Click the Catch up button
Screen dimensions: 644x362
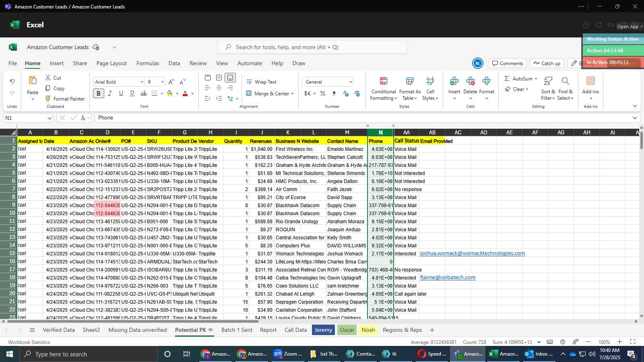point(547,63)
